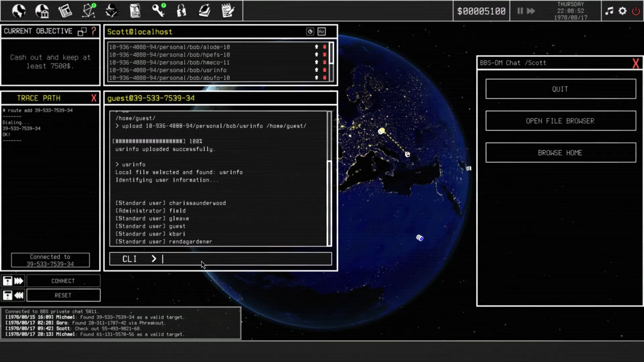Pause the game clock
The height and width of the screenshot is (362, 644).
(520, 11)
